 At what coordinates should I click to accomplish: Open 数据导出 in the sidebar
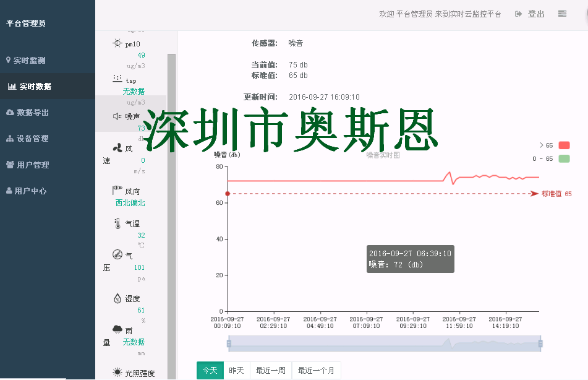pos(32,113)
